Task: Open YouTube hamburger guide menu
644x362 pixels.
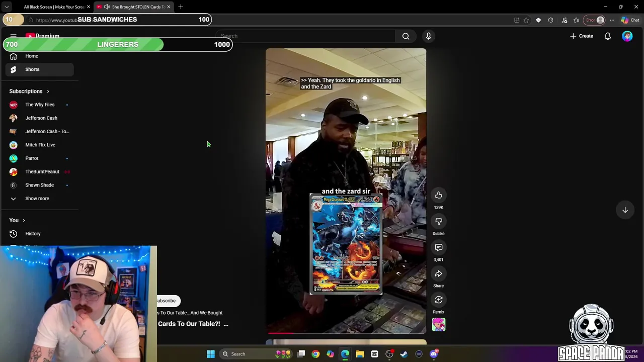Action: 14,36
